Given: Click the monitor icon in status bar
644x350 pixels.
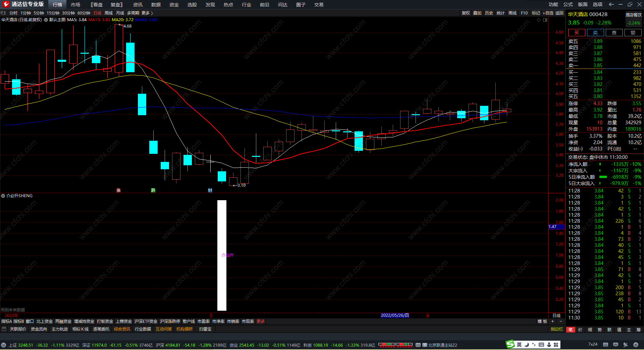Looking at the screenshot, I should pyautogui.click(x=615, y=345).
